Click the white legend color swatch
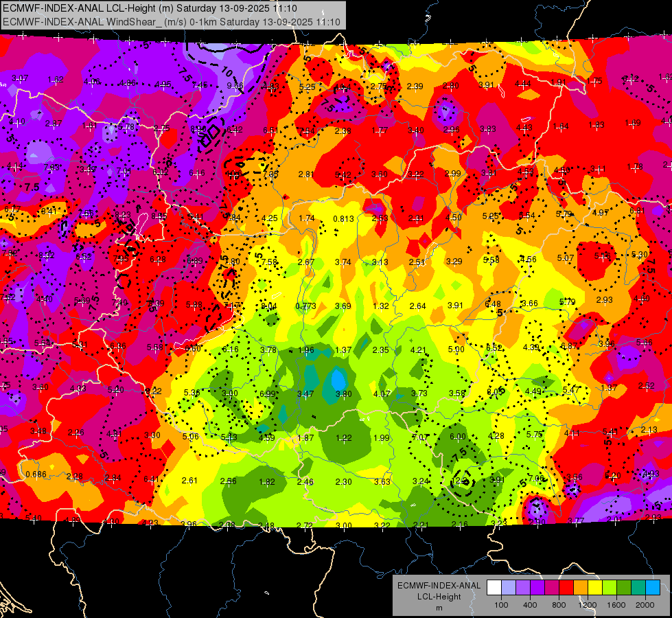672x618 pixels. pyautogui.click(x=494, y=587)
